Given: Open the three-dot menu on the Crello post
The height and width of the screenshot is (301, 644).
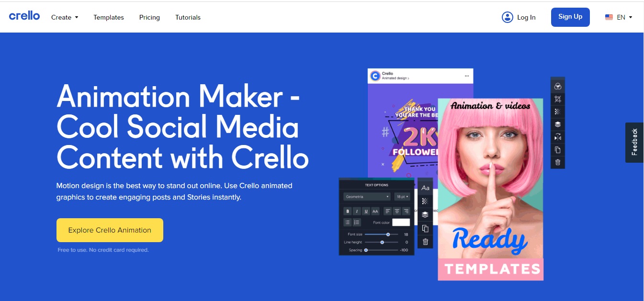Looking at the screenshot, I should [467, 76].
